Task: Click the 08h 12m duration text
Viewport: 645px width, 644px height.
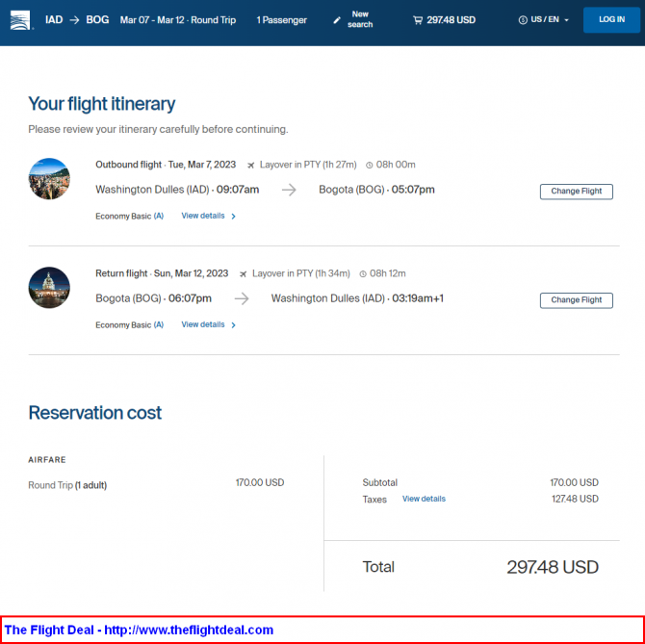Action: tap(388, 274)
